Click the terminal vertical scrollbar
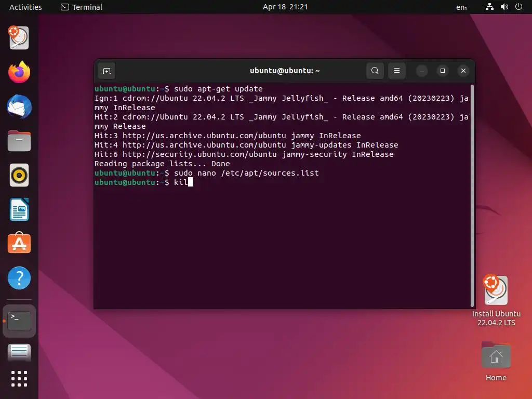This screenshot has height=399, width=532. point(472,196)
